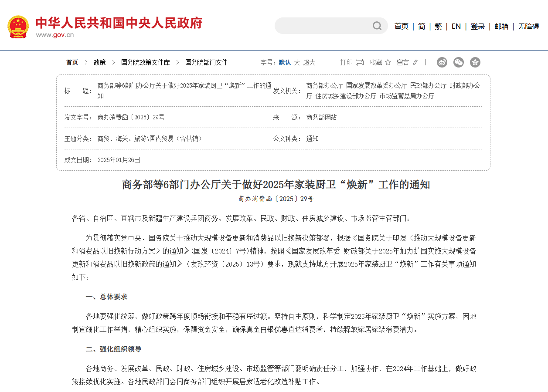This screenshot has height=392, width=548.
Task: Set font size to 超大
Action: coord(309,62)
